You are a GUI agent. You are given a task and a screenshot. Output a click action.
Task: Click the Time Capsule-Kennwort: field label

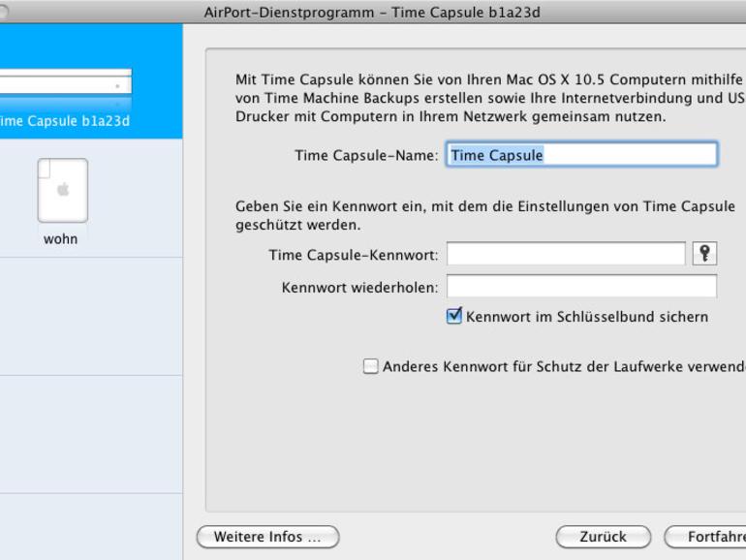click(354, 255)
